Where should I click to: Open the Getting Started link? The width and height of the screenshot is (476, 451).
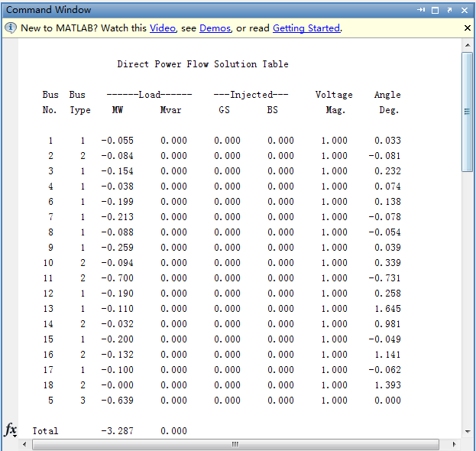point(306,28)
